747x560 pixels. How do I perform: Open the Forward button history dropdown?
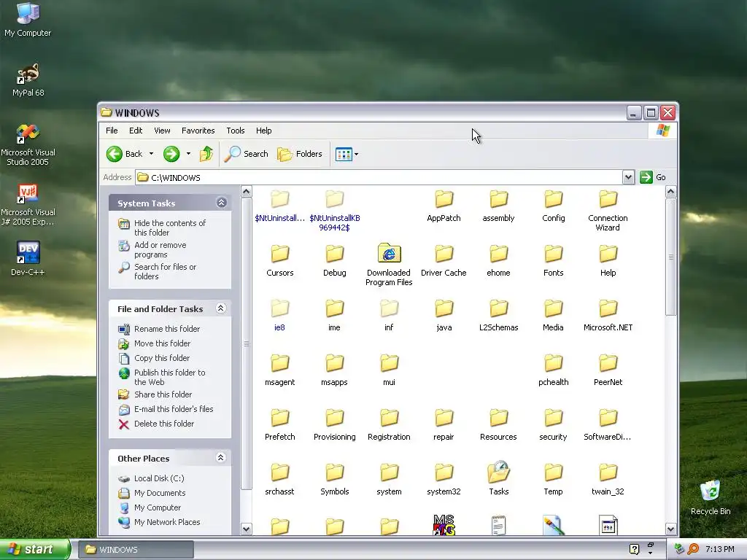188,154
